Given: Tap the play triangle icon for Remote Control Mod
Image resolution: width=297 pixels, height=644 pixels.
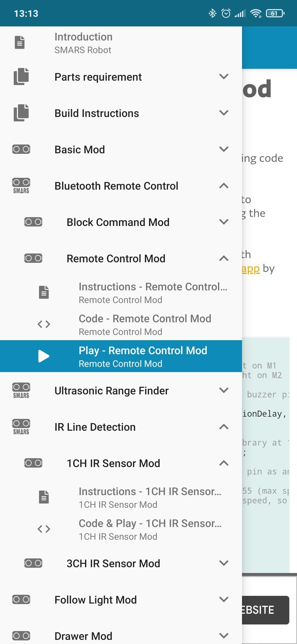Looking at the screenshot, I should [x=44, y=356].
